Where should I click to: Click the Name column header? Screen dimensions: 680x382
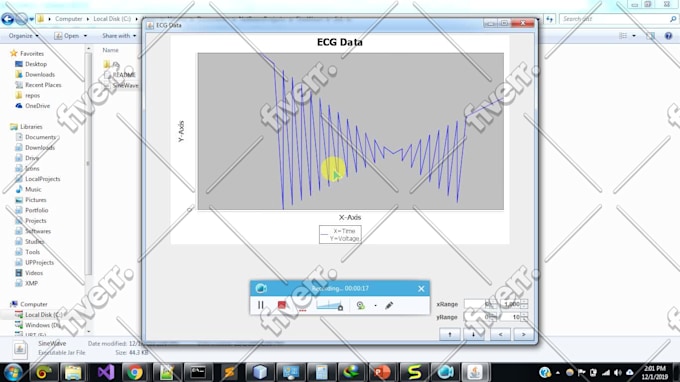point(111,50)
